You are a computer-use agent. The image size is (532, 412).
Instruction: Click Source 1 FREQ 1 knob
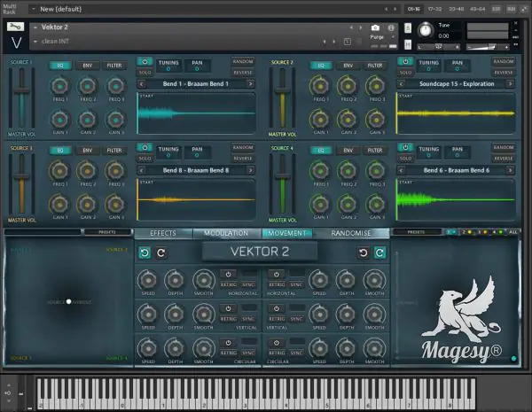[60, 87]
